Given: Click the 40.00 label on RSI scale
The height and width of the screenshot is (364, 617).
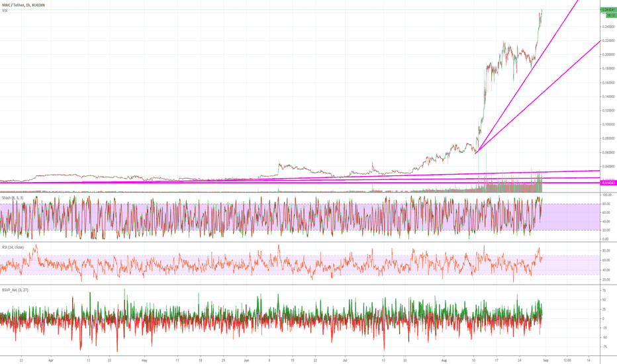Looking at the screenshot, I should click(606, 270).
